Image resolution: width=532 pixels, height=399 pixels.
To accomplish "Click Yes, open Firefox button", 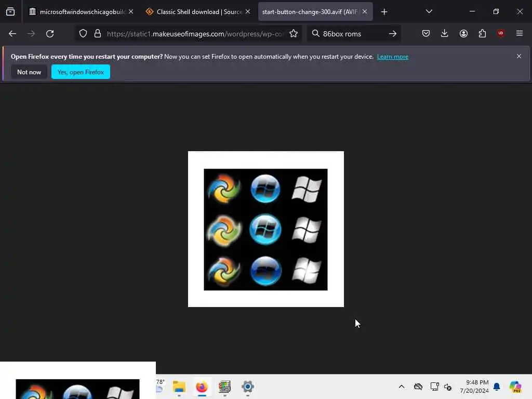I will click(x=81, y=72).
